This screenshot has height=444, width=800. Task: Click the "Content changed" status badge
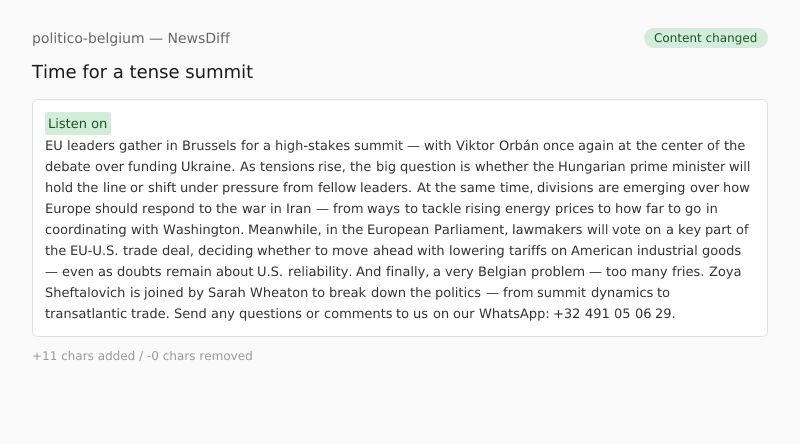705,38
